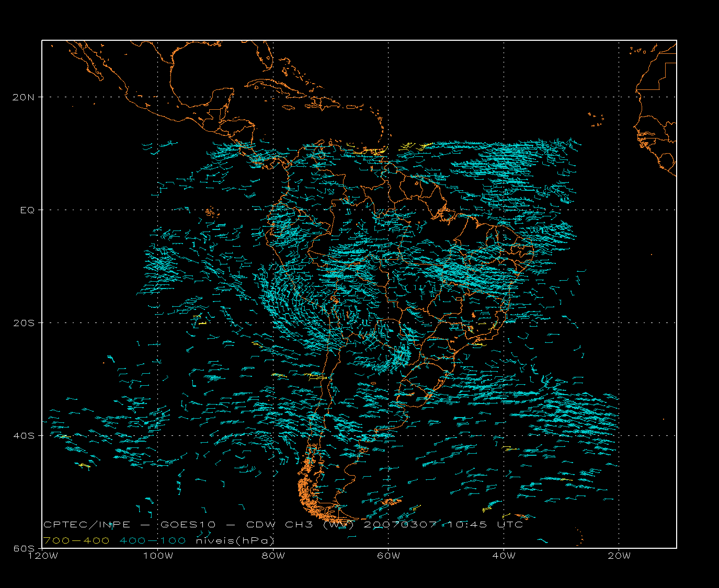Click the 120W longitude label
Screen dimensions: 719x588
(42, 556)
